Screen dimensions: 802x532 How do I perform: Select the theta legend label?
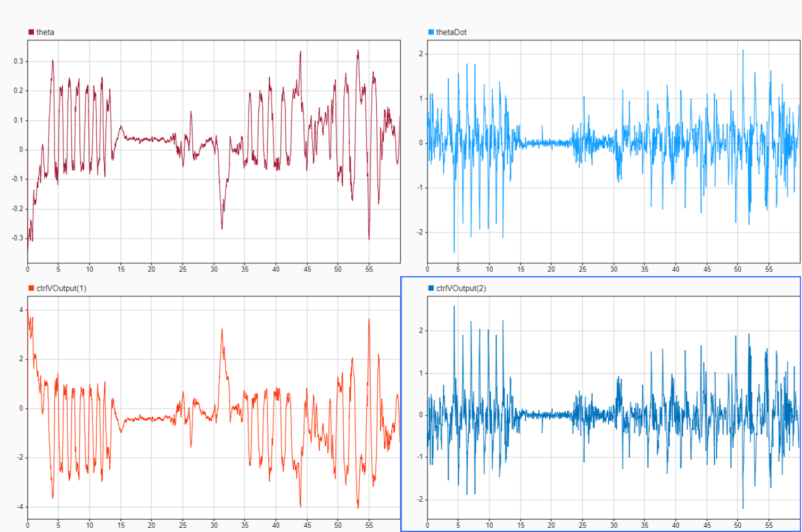pyautogui.click(x=45, y=32)
